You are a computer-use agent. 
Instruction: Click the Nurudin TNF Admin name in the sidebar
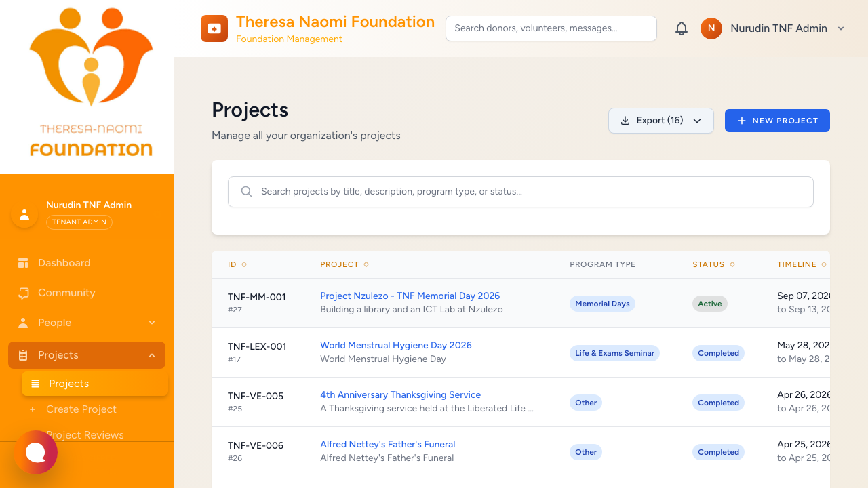89,205
